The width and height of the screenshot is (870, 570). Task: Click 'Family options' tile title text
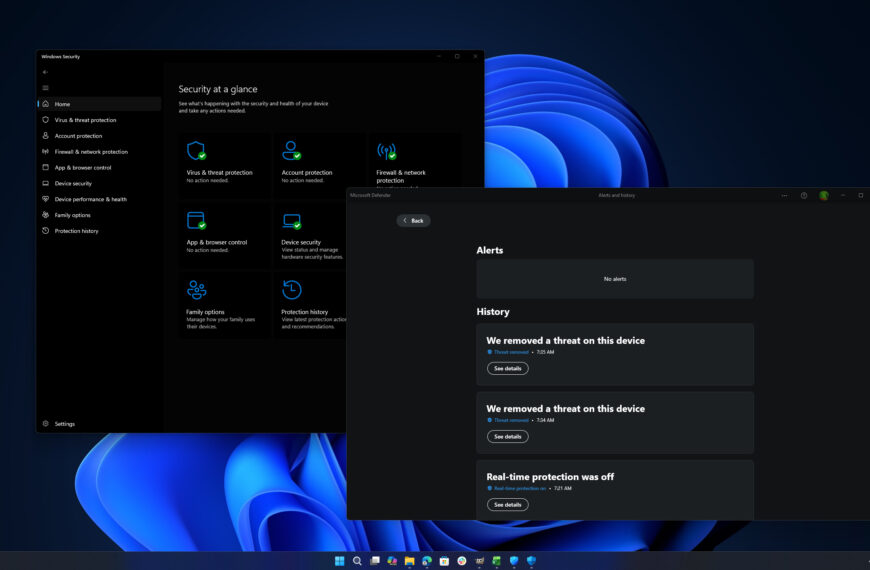pyautogui.click(x=205, y=312)
